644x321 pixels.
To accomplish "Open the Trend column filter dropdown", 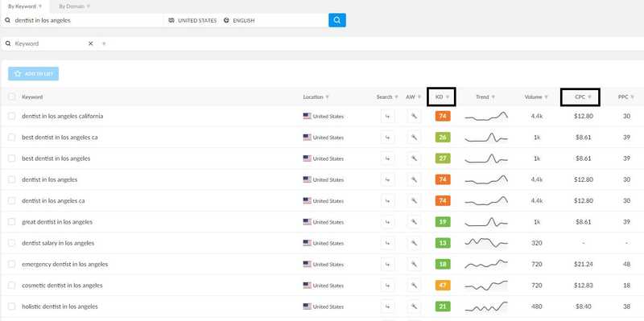I will [x=493, y=97].
